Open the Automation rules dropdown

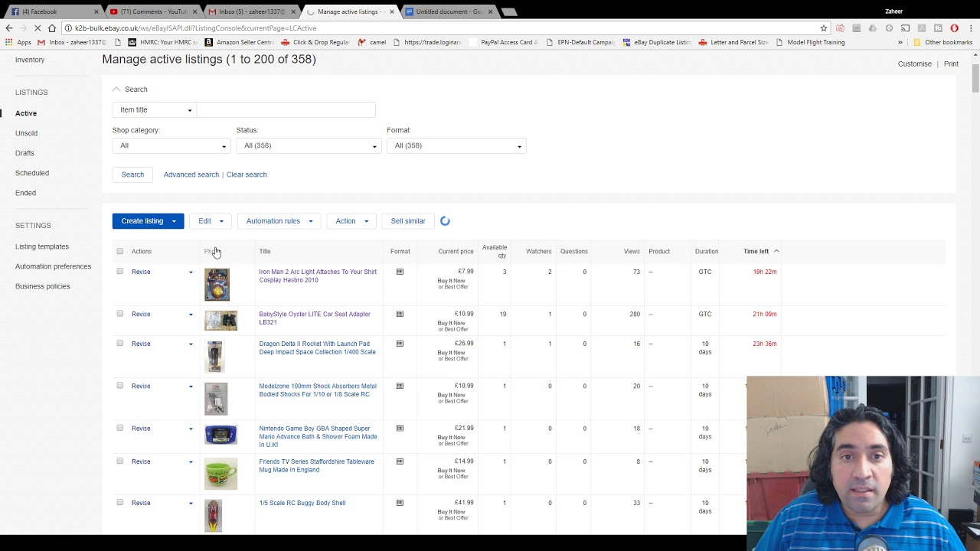point(279,221)
